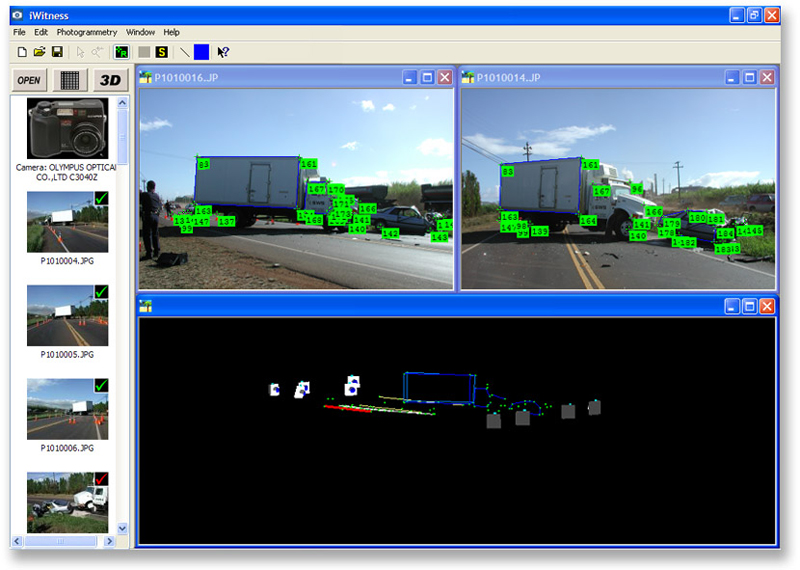
Task: Click thumbnail panel scroll left arrow
Action: point(17,541)
